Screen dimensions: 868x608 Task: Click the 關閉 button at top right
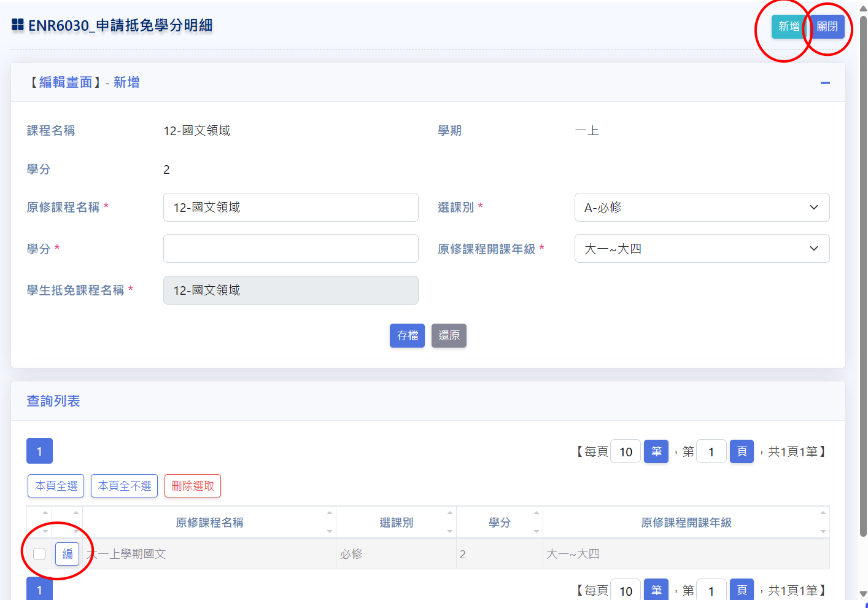coord(827,26)
